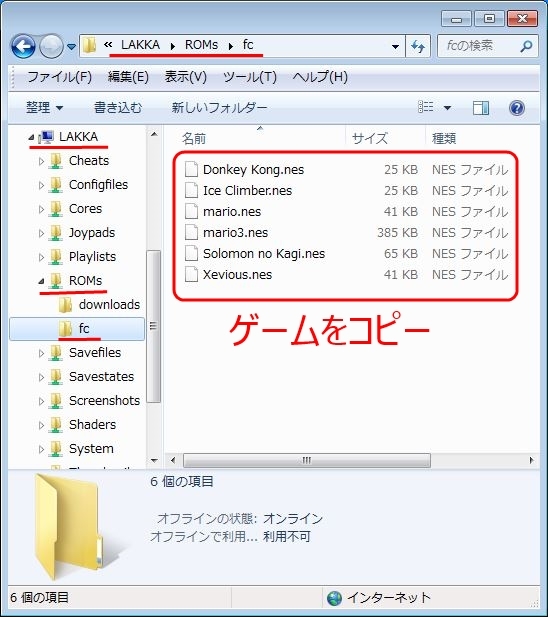The image size is (548, 617).
Task: Select the Playlists folder
Action: click(92, 257)
